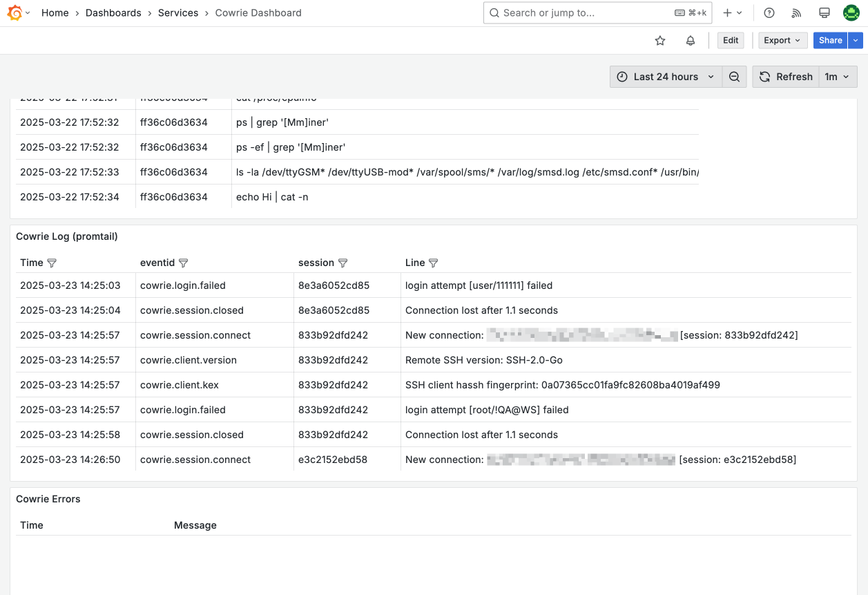Open the plus New menu
868x595 pixels.
tap(732, 12)
